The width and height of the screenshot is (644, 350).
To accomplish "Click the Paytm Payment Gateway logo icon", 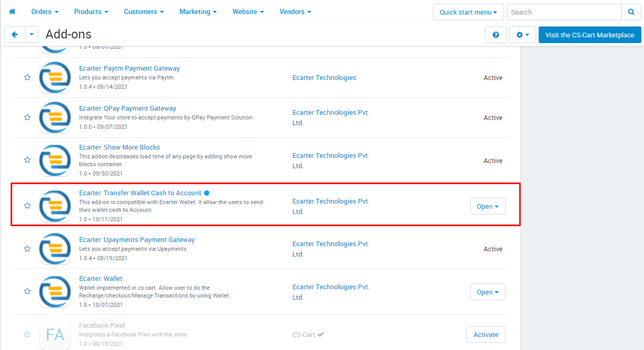I will (x=55, y=77).
